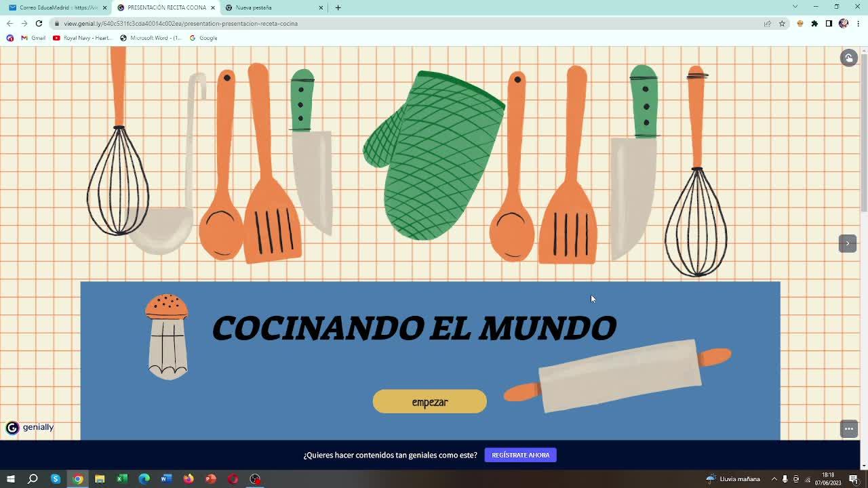Image resolution: width=868 pixels, height=488 pixels.
Task: Launch Excel from the taskbar
Action: [122, 479]
